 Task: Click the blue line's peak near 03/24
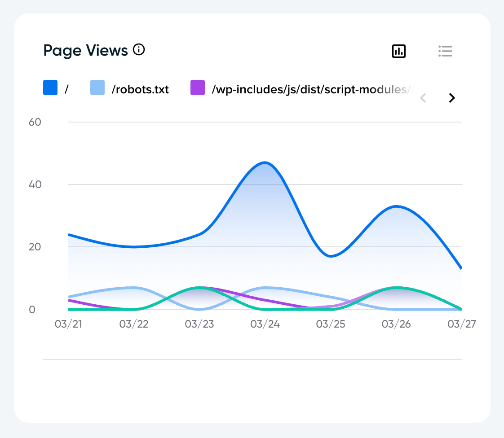click(x=265, y=162)
